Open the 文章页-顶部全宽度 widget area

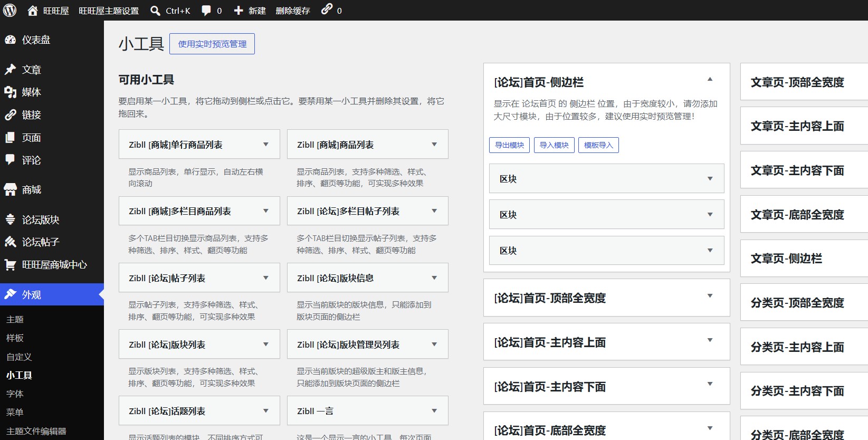pos(804,82)
